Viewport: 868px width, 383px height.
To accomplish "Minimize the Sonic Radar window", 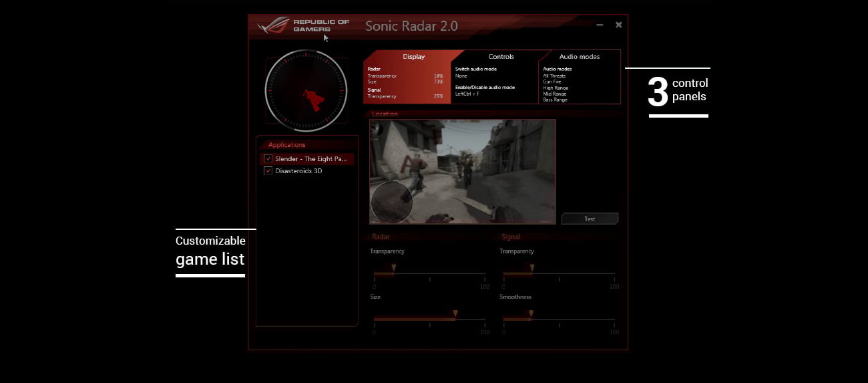I will (600, 25).
